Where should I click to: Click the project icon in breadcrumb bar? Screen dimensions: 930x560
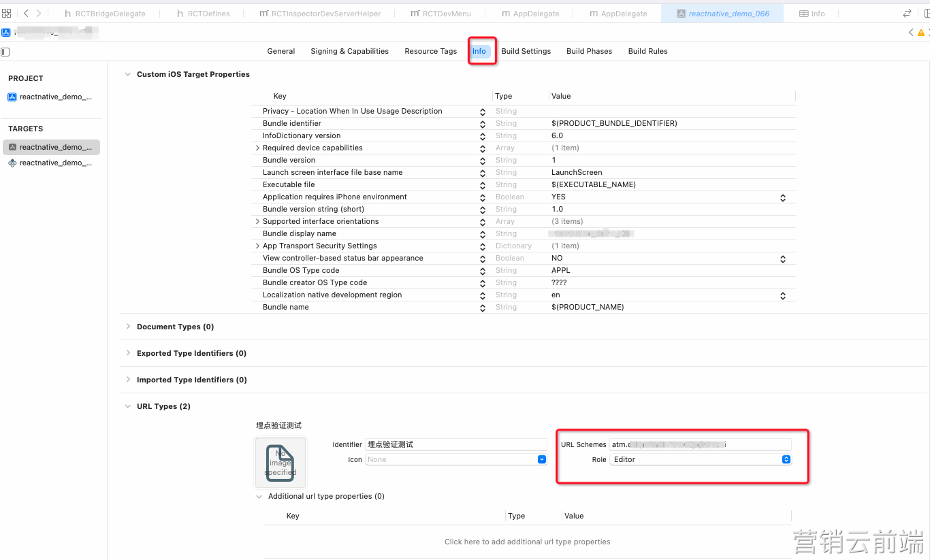click(x=6, y=32)
